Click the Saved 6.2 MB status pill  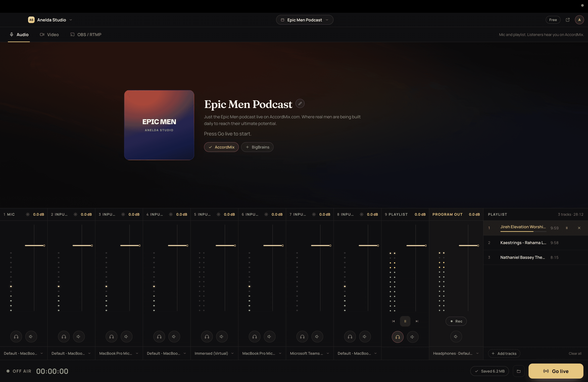[489, 371]
